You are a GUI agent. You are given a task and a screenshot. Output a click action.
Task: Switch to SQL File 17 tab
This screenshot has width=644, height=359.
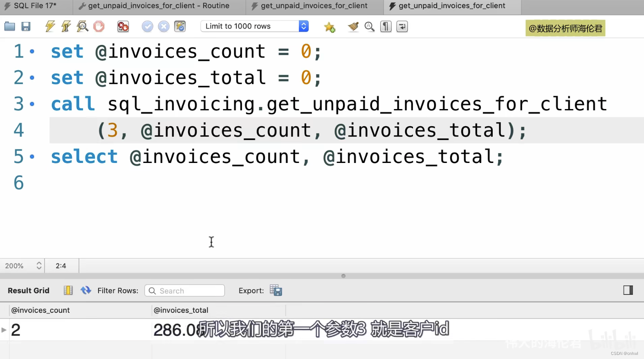[x=36, y=6]
